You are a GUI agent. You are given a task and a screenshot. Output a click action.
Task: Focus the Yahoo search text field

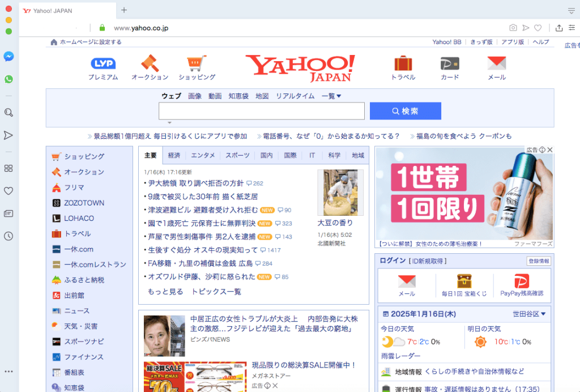262,111
